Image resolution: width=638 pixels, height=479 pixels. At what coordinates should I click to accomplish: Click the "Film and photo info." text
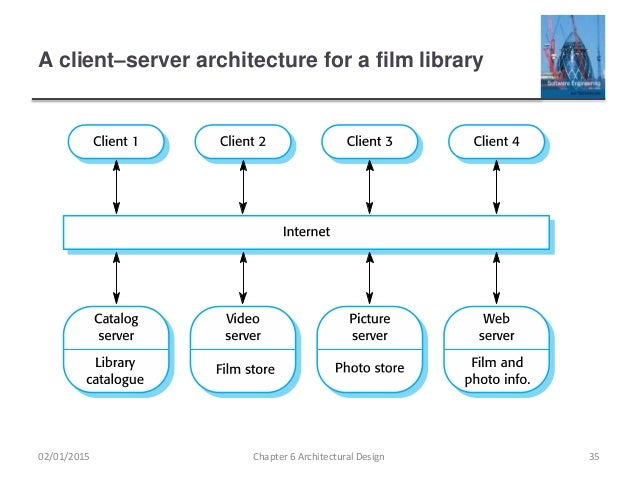click(497, 371)
